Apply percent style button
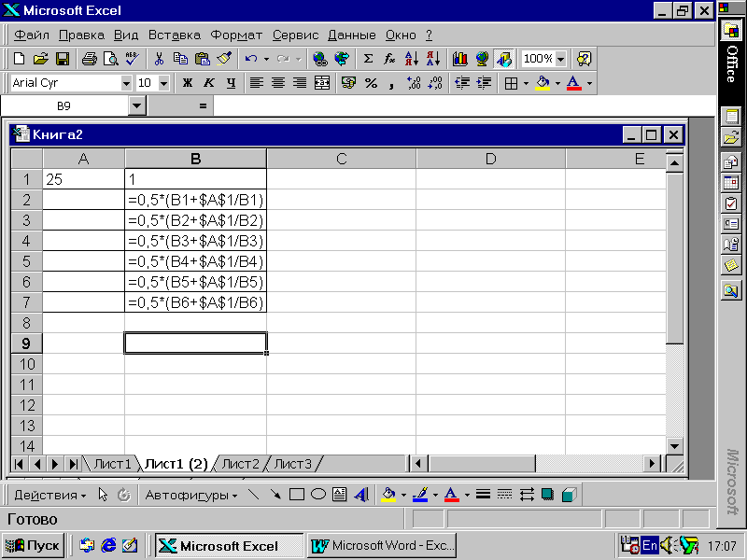Image resolution: width=747 pixels, height=560 pixels. [371, 83]
